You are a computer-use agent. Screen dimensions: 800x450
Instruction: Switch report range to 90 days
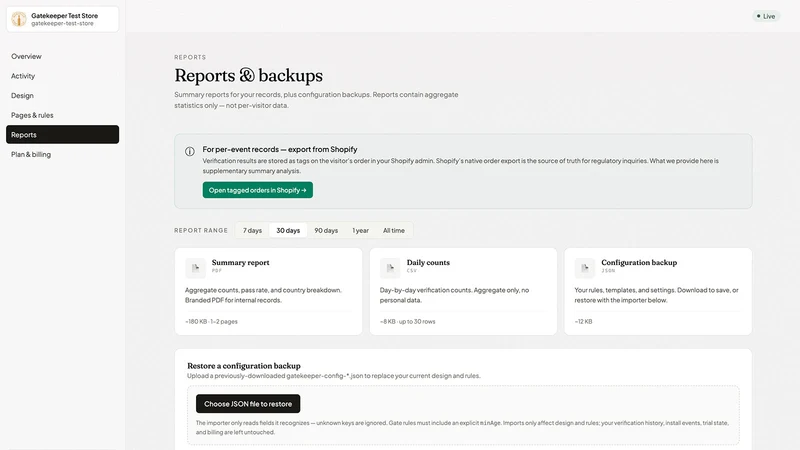click(x=326, y=230)
